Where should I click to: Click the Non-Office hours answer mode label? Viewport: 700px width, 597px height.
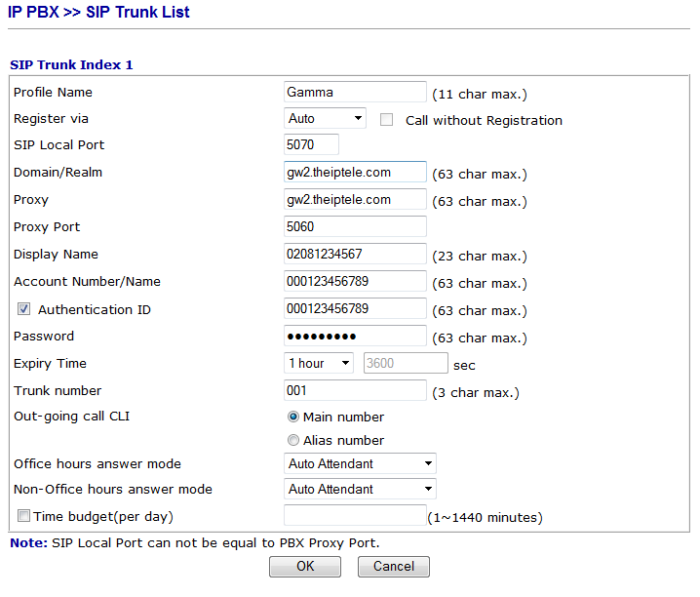[113, 489]
